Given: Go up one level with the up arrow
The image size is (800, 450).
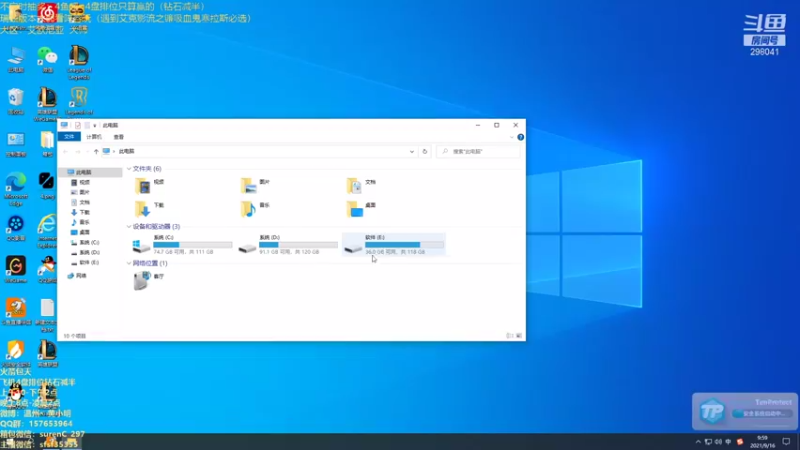Looking at the screenshot, I should point(96,152).
